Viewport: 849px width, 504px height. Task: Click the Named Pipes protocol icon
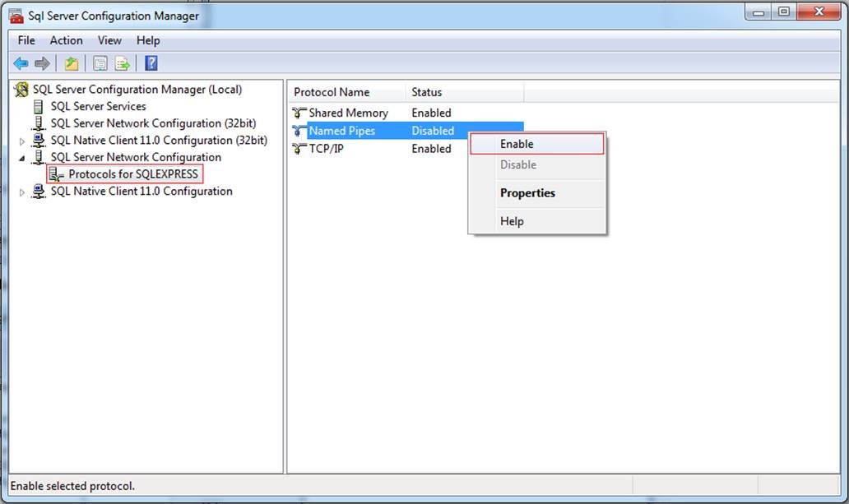pyautogui.click(x=299, y=131)
